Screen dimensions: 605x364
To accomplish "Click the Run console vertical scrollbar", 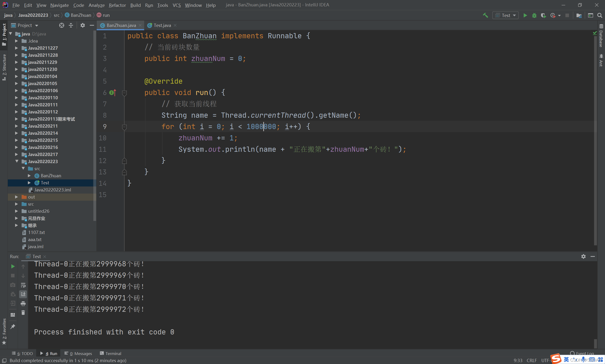I will [x=595, y=343].
